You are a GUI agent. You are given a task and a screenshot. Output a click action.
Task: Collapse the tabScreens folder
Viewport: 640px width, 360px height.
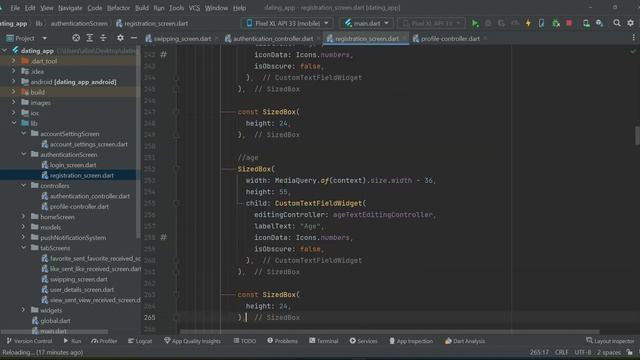[24, 248]
